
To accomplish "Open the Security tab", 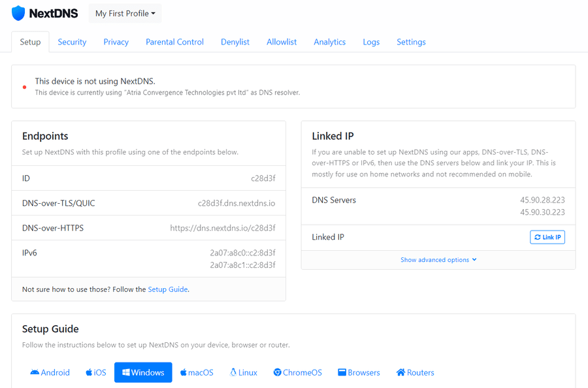I will click(72, 42).
